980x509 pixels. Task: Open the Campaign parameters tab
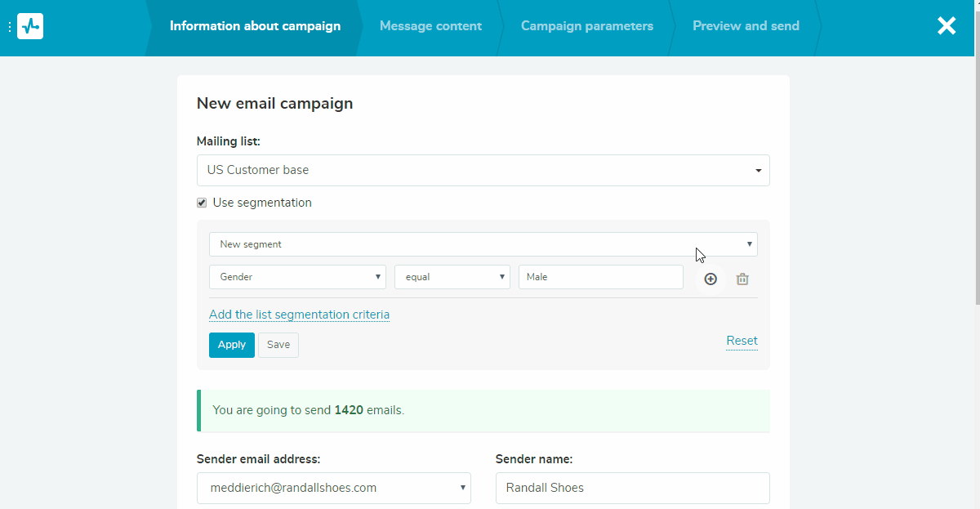tap(587, 25)
